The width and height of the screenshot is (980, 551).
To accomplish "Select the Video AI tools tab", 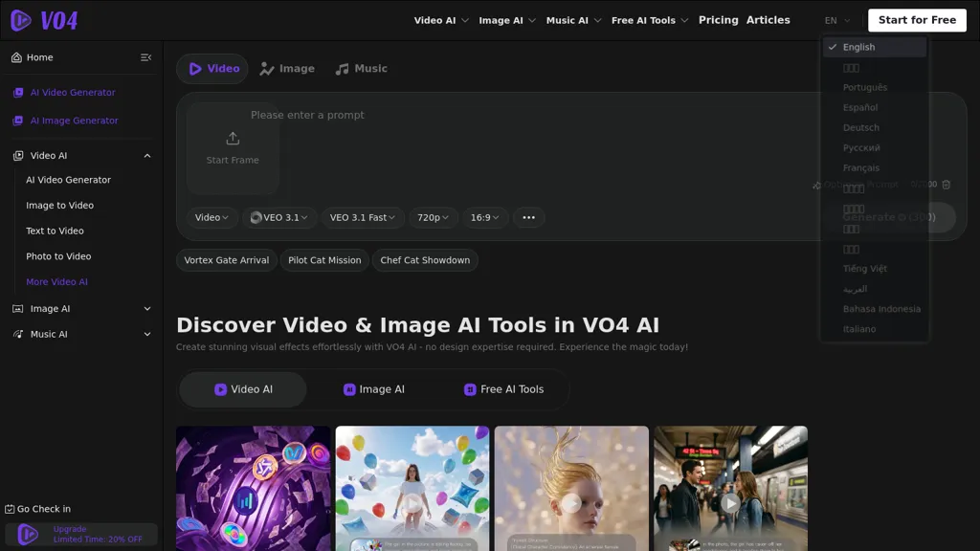I will point(243,389).
